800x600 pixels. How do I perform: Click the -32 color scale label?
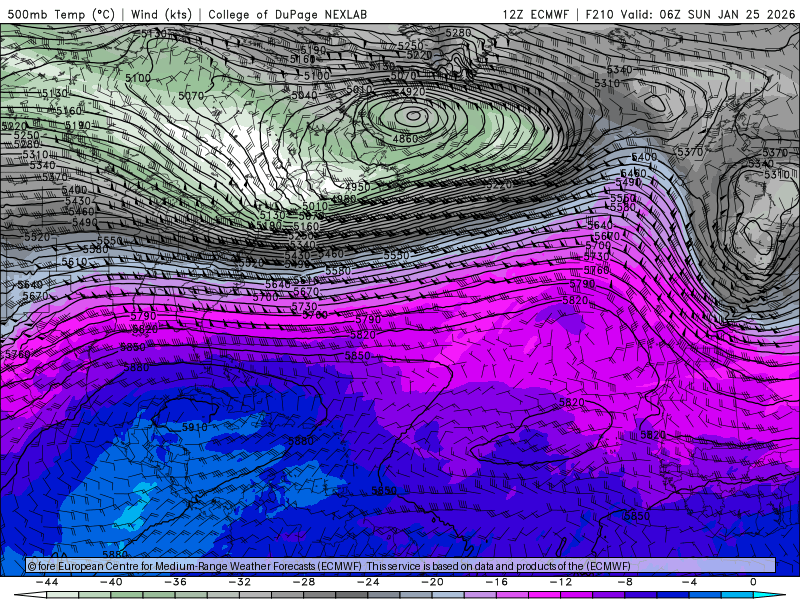240,582
